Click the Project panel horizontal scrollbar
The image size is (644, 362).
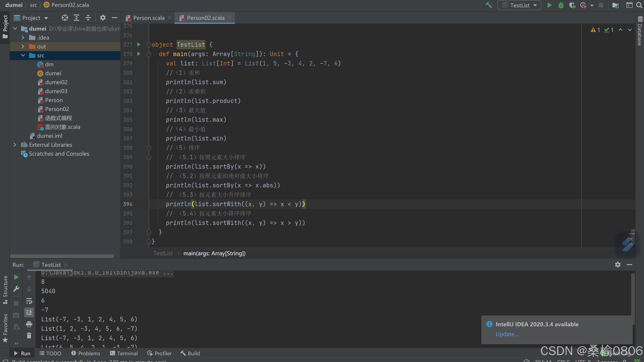pyautogui.click(x=62, y=256)
